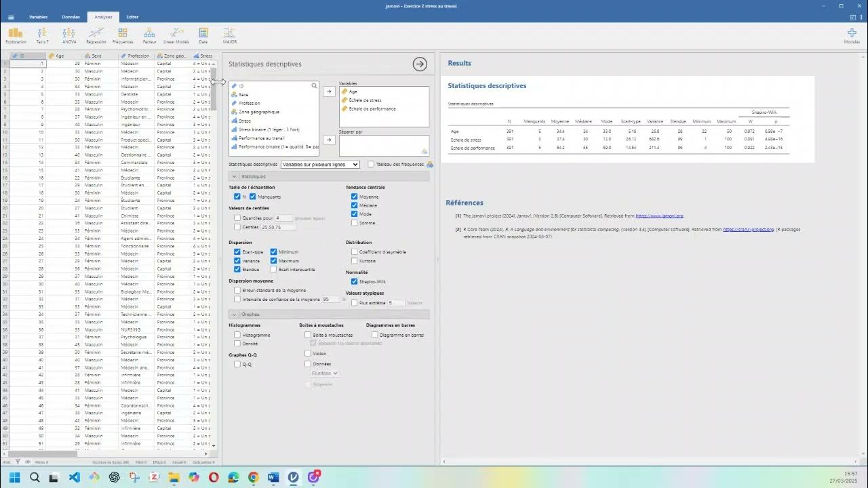The image size is (868, 488).
Task: Switch to the Variables tab
Action: 38,17
